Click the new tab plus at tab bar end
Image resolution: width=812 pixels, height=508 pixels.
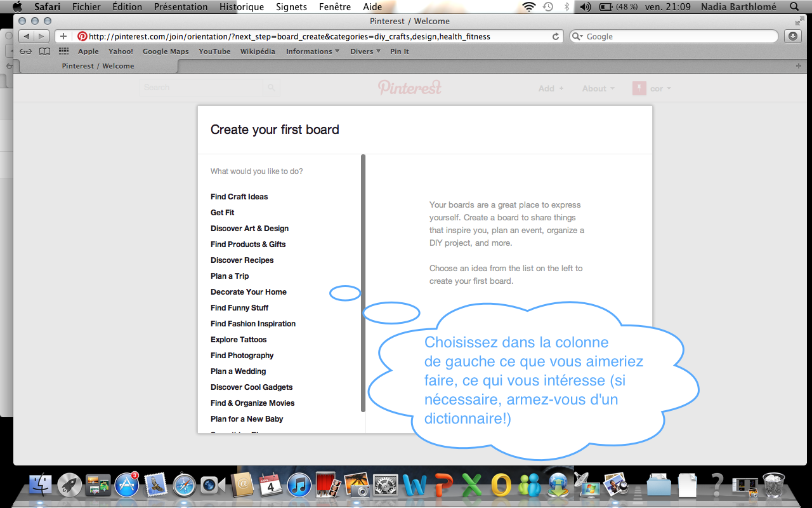click(798, 66)
